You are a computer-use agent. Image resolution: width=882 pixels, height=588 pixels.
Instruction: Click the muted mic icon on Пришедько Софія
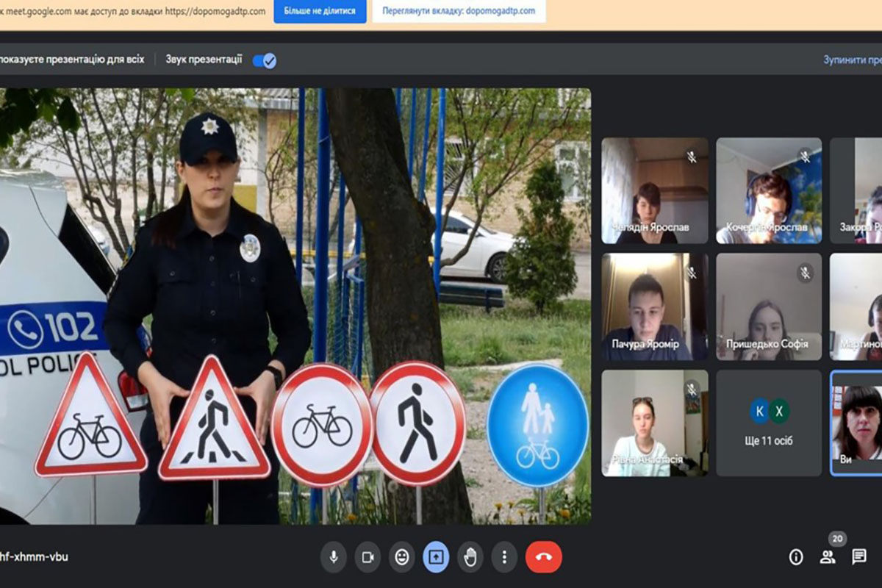805,273
